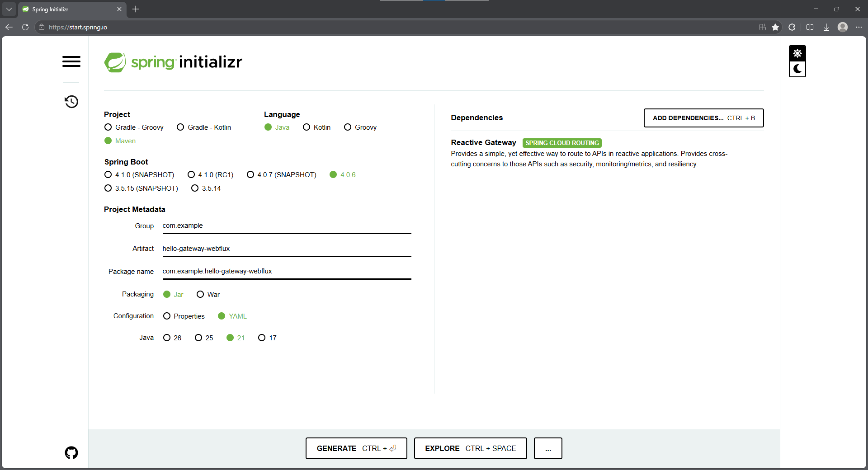Open browser settings and more menu

pyautogui.click(x=859, y=27)
